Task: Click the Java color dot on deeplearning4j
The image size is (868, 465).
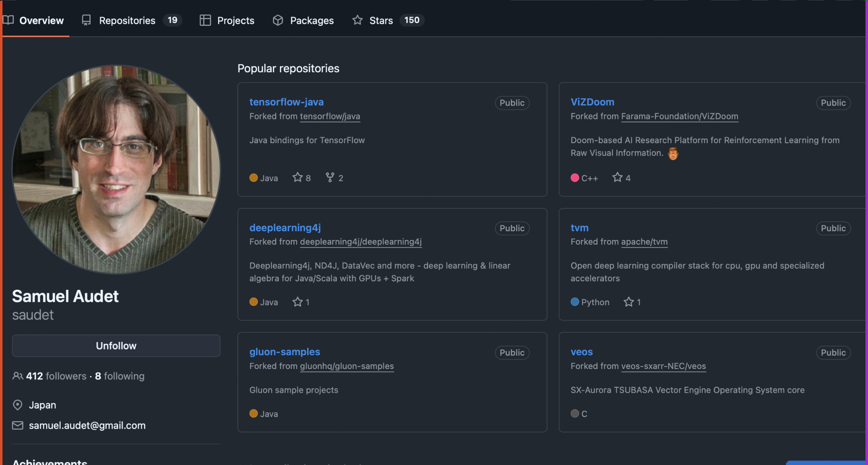Action: click(253, 301)
